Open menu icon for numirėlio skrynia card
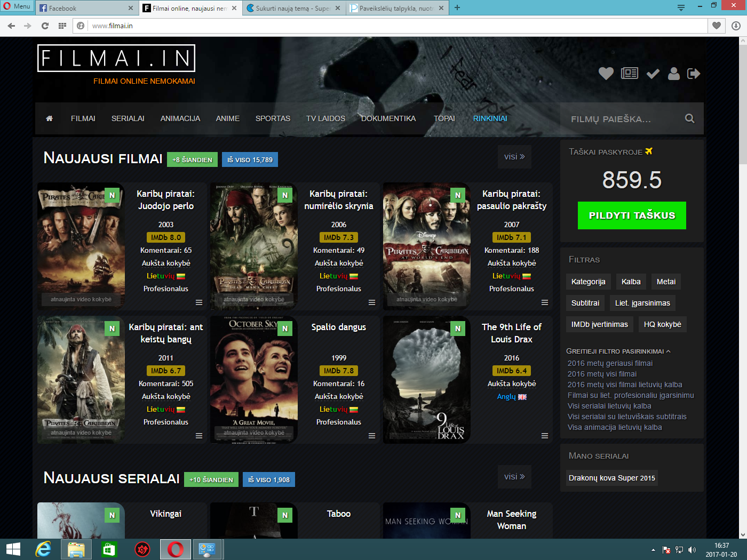747x560 pixels. (372, 302)
